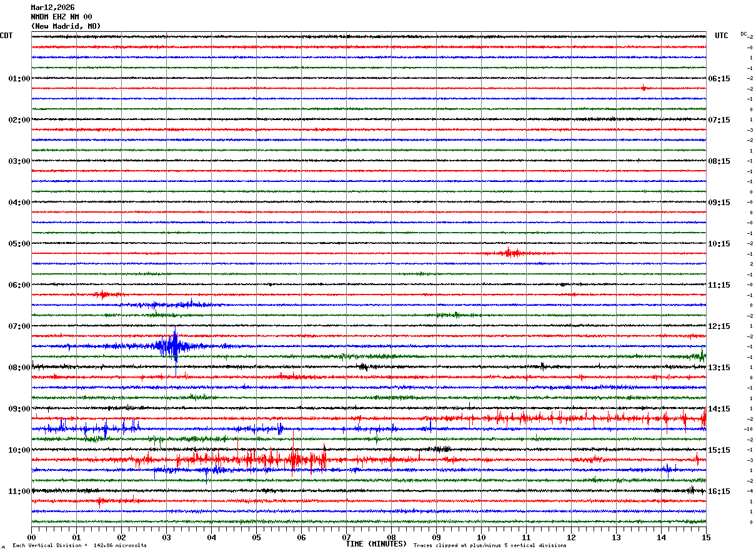Image resolution: width=756 pixels, height=554 pixels.
Task: Select the 08:00 CDT row label
Action: (19, 368)
